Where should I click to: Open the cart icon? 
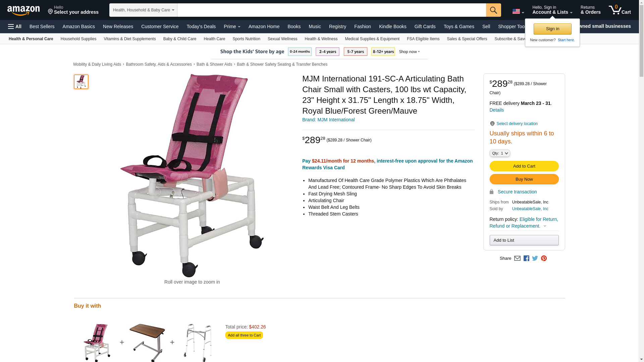point(620,10)
